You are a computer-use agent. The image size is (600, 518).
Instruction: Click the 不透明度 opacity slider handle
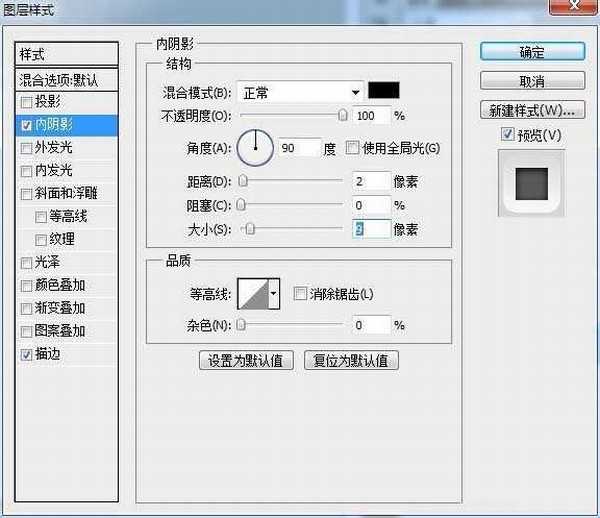[343, 115]
